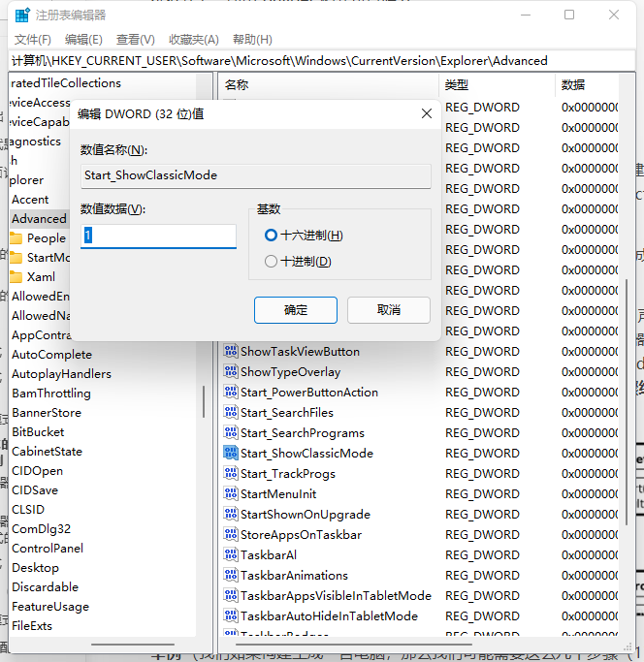
Task: Select the FileExts key in tree
Action: click(x=32, y=626)
